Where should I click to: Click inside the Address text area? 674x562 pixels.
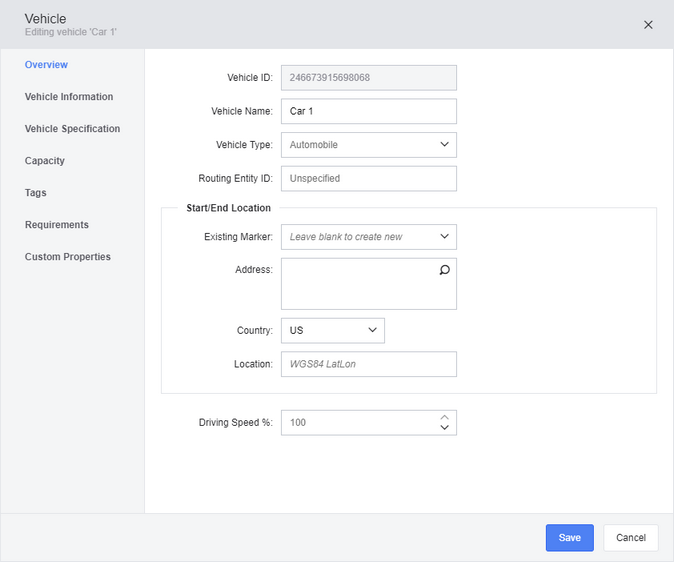[x=361, y=284]
